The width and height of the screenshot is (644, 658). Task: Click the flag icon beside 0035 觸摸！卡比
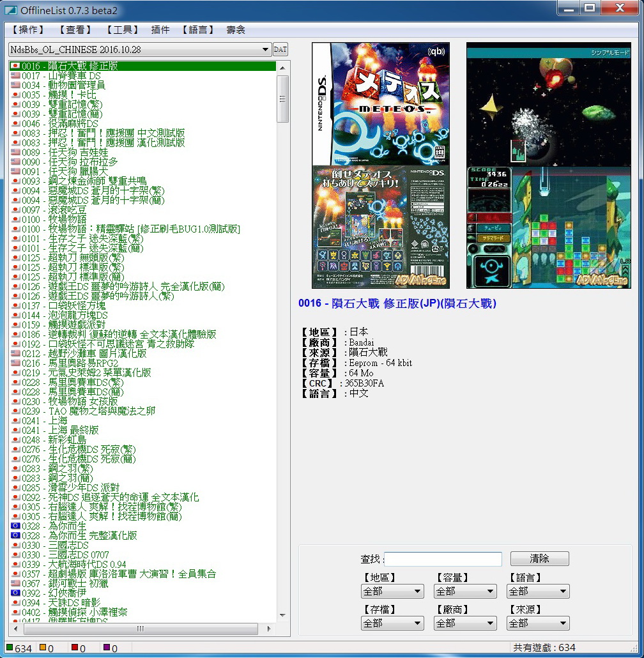[15, 95]
